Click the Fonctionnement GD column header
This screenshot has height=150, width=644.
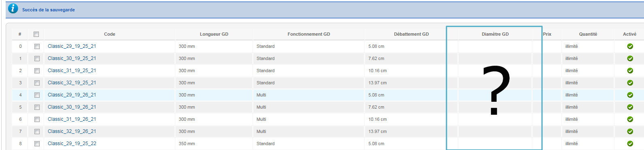click(309, 34)
